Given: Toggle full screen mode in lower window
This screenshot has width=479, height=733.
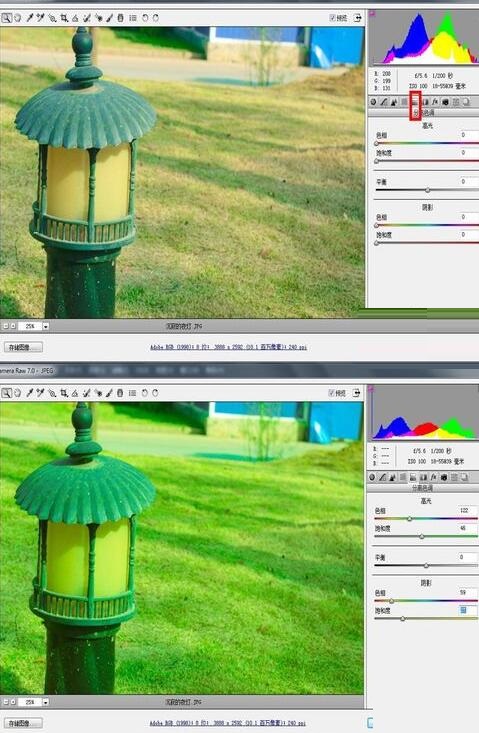Looking at the screenshot, I should point(357,393).
